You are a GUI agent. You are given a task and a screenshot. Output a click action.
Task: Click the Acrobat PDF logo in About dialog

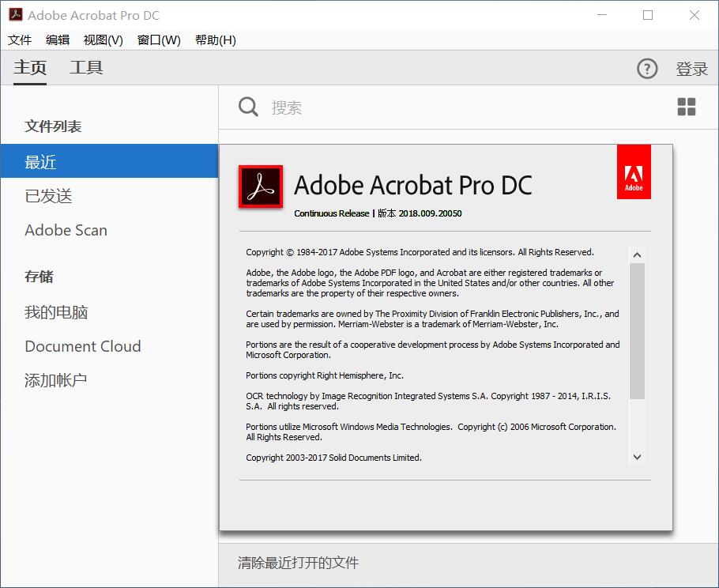[x=261, y=187]
